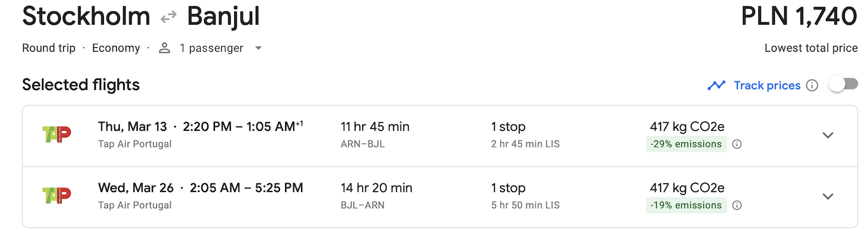Click the PLN 1,740 total price
This screenshot has width=868, height=233.
click(x=799, y=17)
